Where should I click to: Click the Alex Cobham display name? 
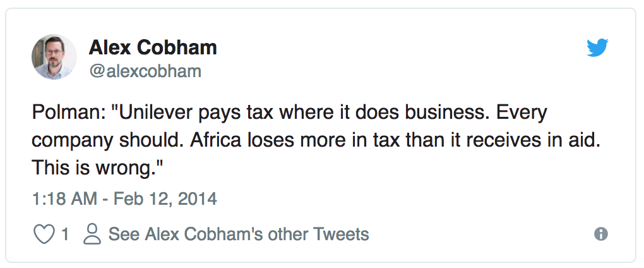click(x=153, y=47)
